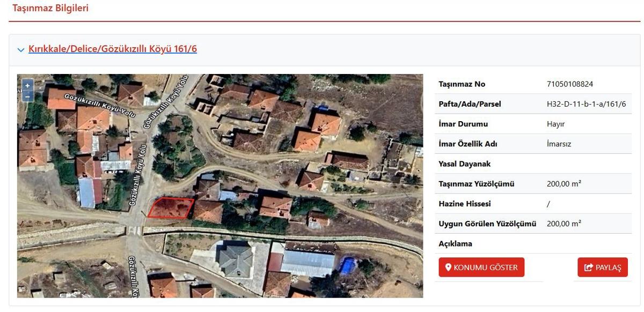Zoom in on the map
Image resolution: width=644 pixels, height=312 pixels.
(27, 86)
